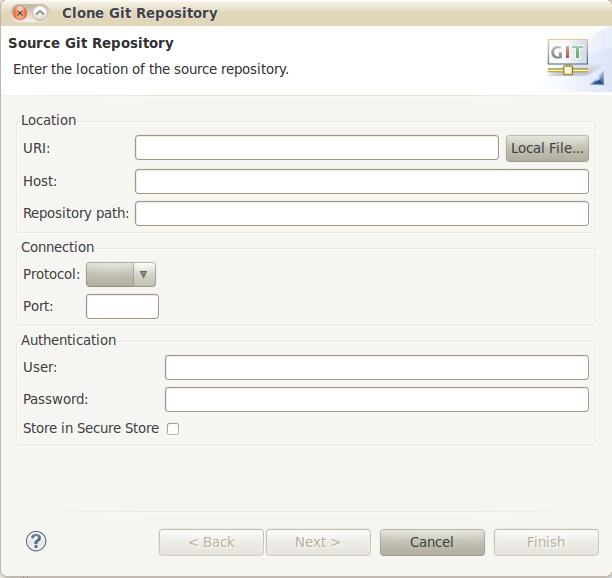Viewport: 612px width, 578px height.
Task: Enable Store in Secure Store checkbox
Action: [x=173, y=429]
